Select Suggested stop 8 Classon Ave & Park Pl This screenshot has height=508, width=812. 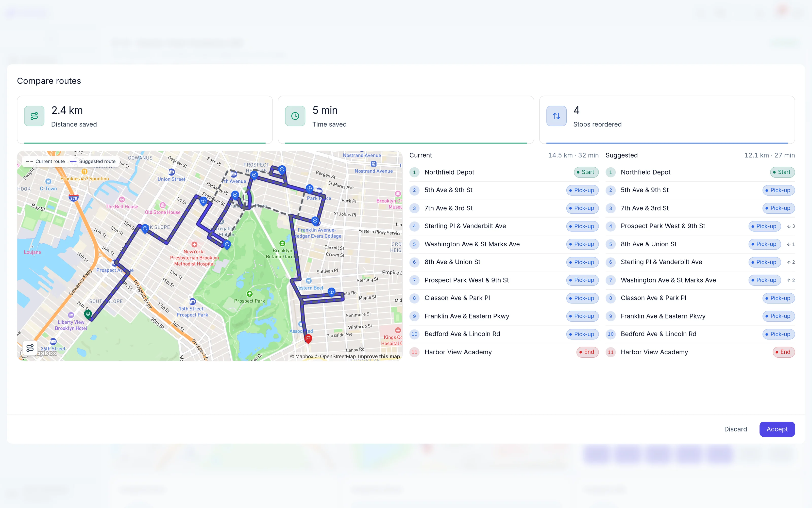(700, 298)
